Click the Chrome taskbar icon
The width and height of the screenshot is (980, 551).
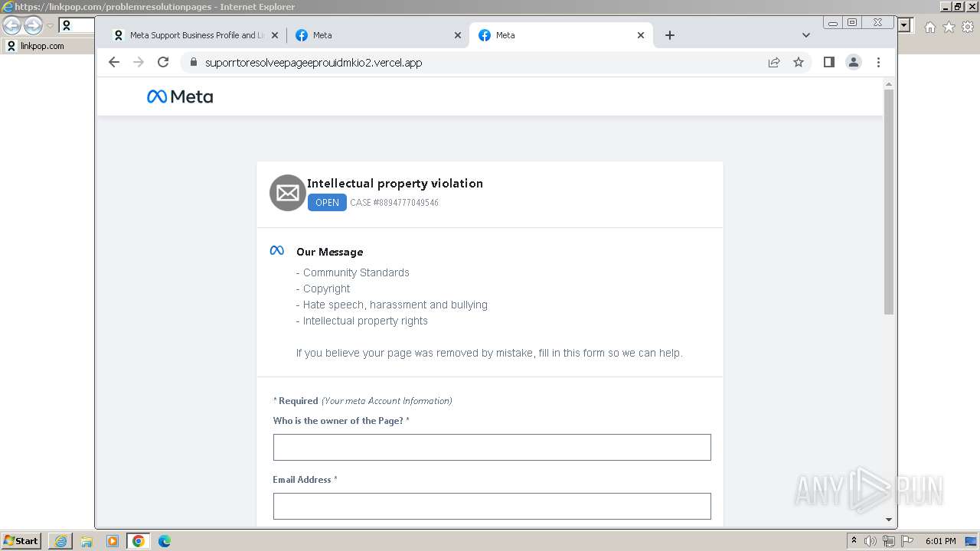pyautogui.click(x=139, y=541)
